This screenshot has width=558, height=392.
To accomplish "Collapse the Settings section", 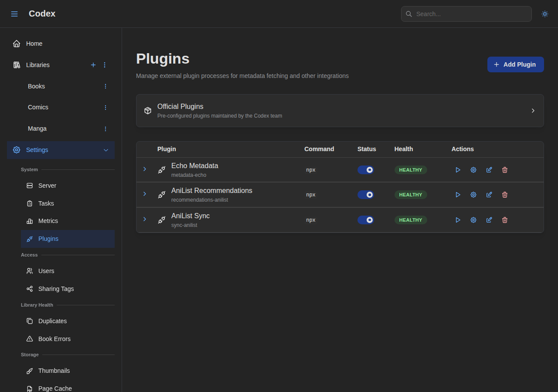I will [x=106, y=150].
